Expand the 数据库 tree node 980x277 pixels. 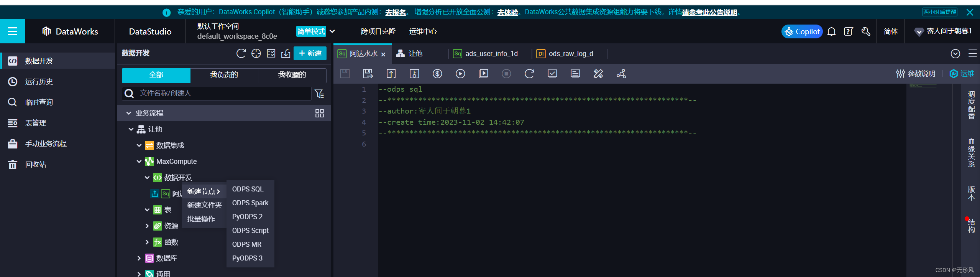139,258
